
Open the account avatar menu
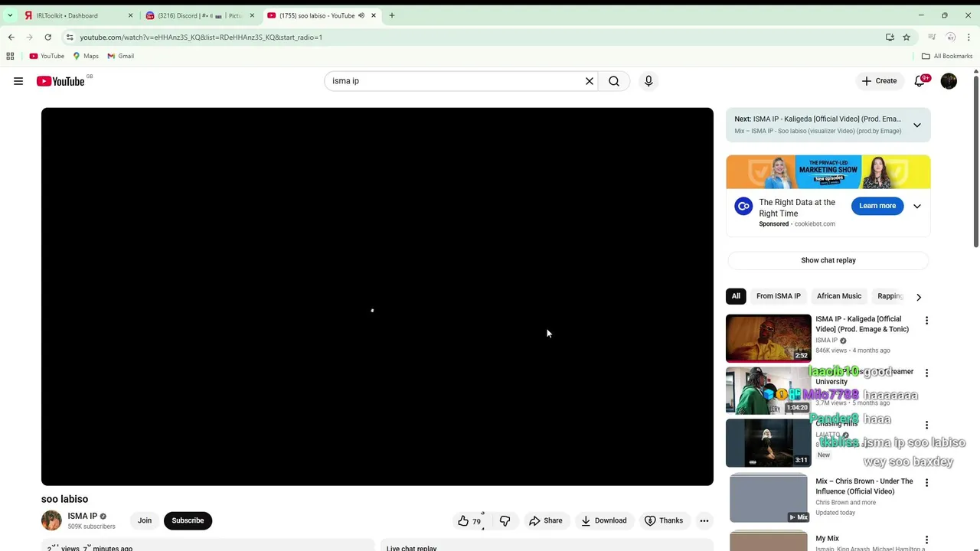pyautogui.click(x=949, y=81)
